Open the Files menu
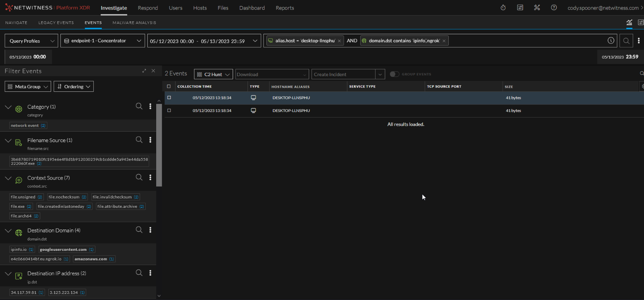Screen dimensions: 644x300 (223, 8)
